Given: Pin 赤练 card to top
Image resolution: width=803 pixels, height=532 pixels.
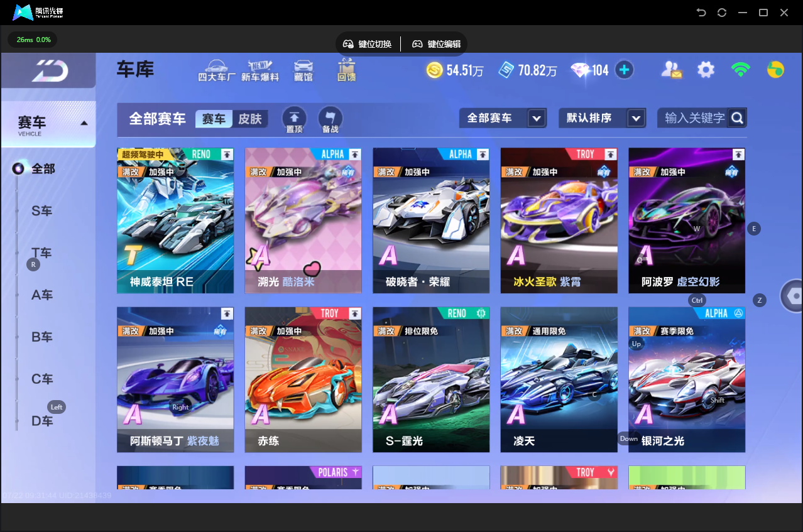Looking at the screenshot, I should (x=355, y=313).
